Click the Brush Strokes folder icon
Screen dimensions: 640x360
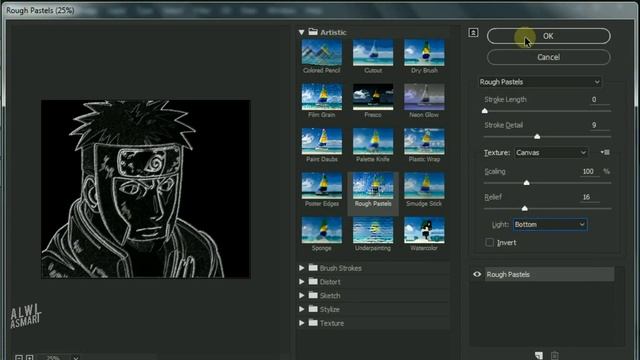point(313,268)
